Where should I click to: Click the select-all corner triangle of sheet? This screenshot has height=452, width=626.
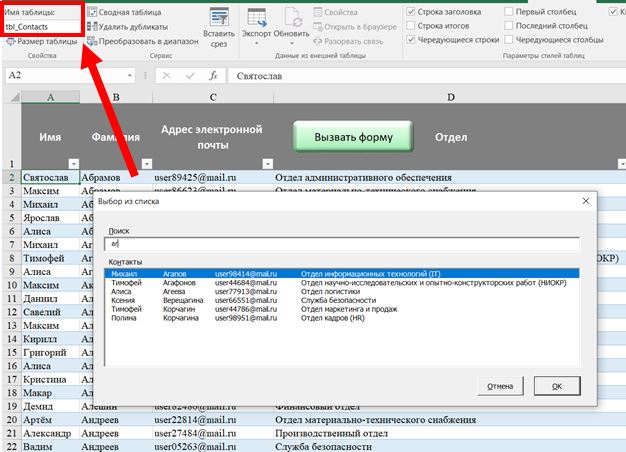pyautogui.click(x=15, y=97)
